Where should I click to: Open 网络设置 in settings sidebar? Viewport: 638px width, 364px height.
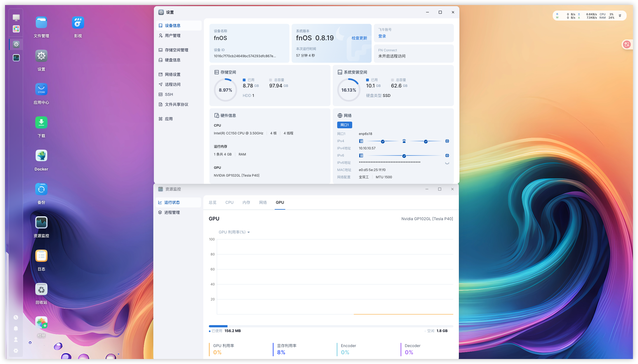[x=179, y=74]
